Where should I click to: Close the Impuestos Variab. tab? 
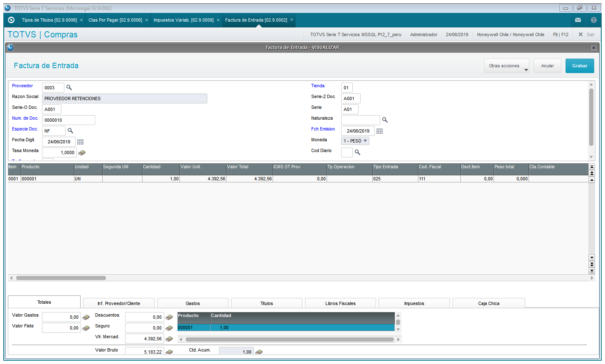218,20
